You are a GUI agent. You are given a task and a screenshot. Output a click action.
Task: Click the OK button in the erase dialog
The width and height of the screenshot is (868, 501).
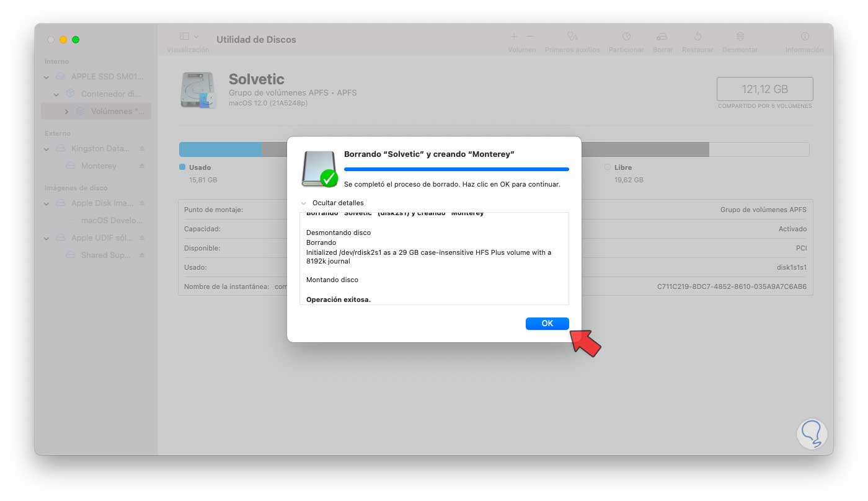[x=547, y=324]
